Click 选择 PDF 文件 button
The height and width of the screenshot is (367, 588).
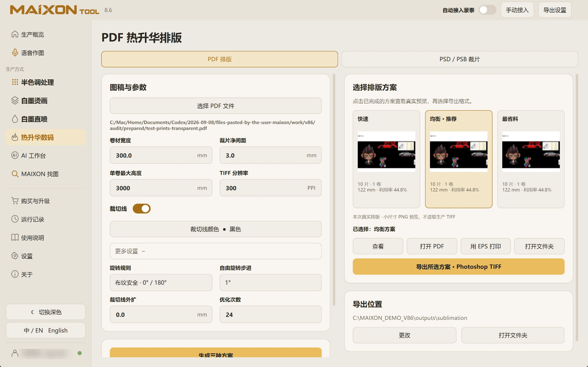(216, 106)
